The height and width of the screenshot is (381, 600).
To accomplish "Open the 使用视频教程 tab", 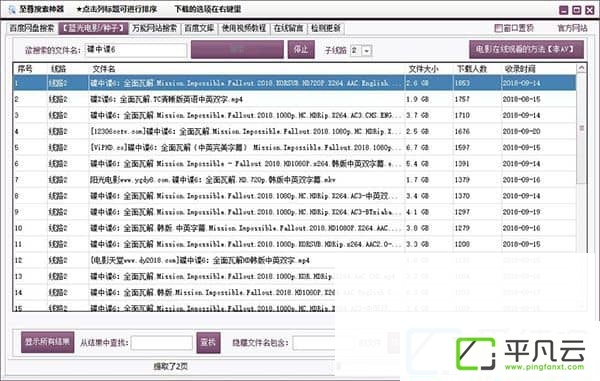I will pos(244,28).
